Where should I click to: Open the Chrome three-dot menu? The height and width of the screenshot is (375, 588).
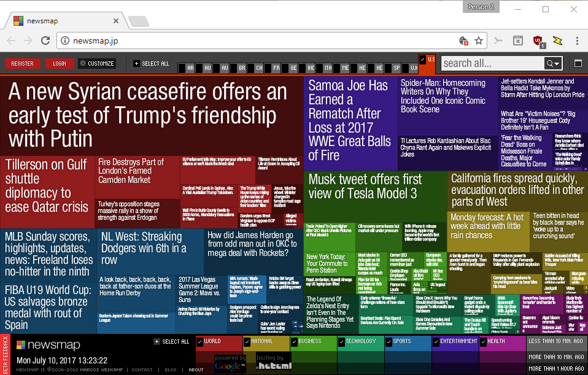577,41
